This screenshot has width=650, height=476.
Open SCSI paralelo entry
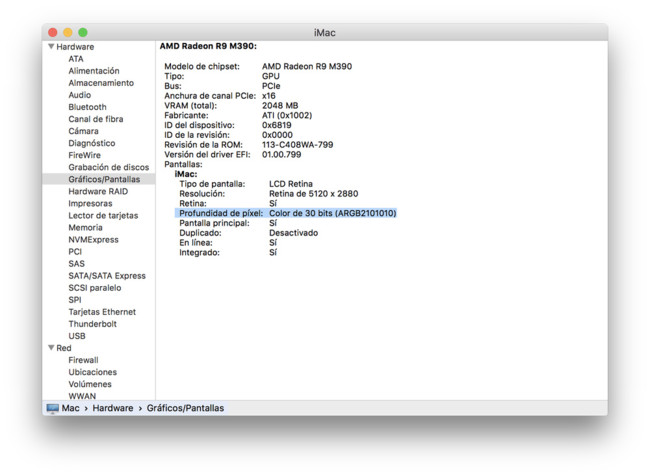point(95,288)
